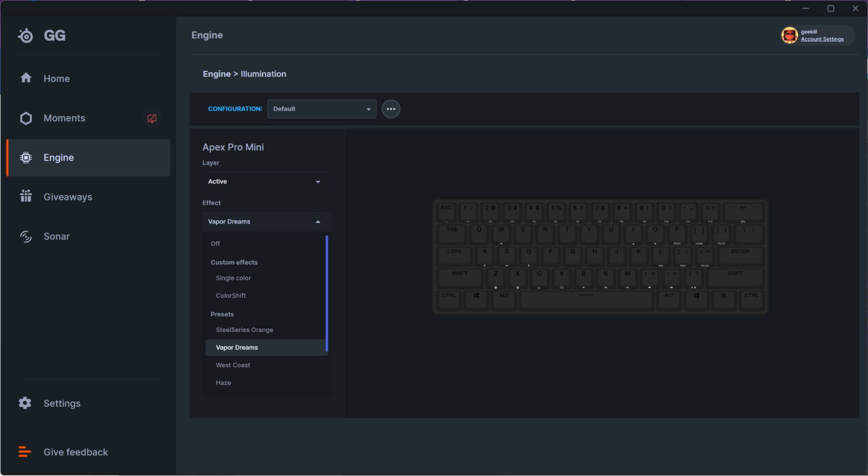The height and width of the screenshot is (476, 868).
Task: Choose the Vapor Dreams preset in list
Action: 265,348
